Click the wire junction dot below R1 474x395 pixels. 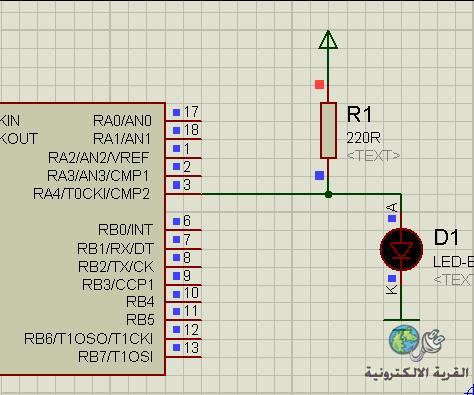(x=328, y=194)
